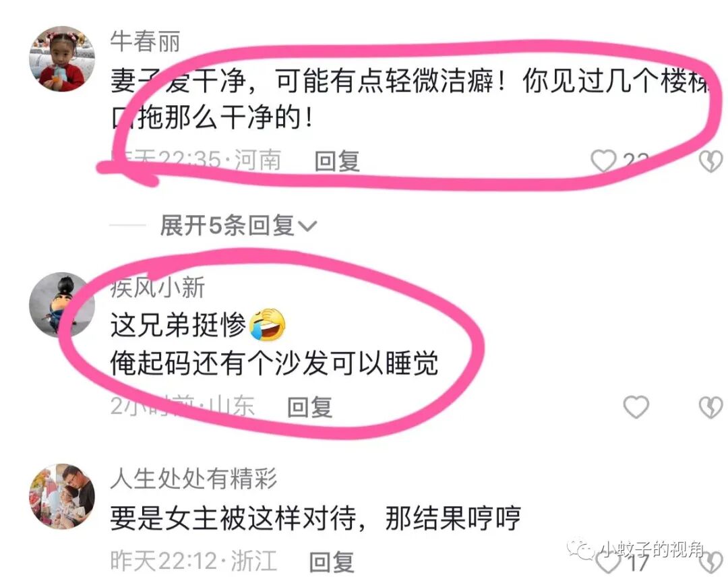The width and height of the screenshot is (728, 581).
Task: Like 人生处处有精彩's comment showing 17 likes
Action: pyautogui.click(x=607, y=562)
